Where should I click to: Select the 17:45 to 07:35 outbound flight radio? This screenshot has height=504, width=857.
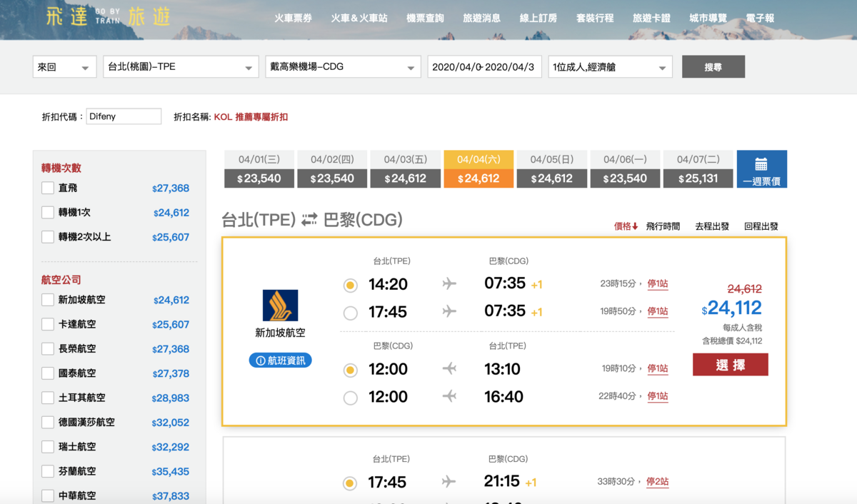click(350, 313)
